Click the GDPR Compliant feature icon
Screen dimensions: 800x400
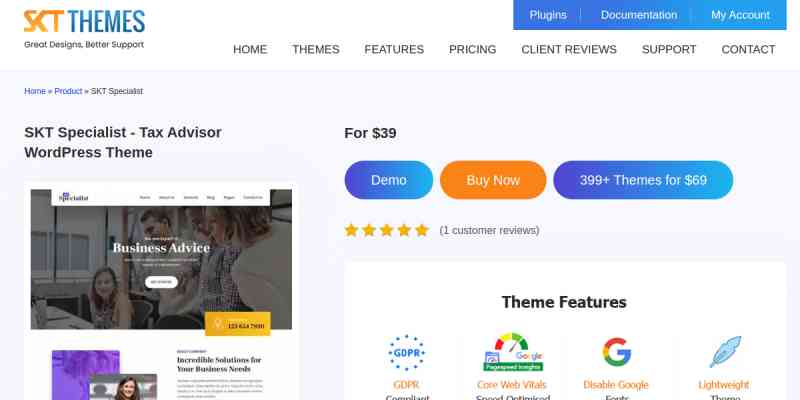pyautogui.click(x=406, y=353)
